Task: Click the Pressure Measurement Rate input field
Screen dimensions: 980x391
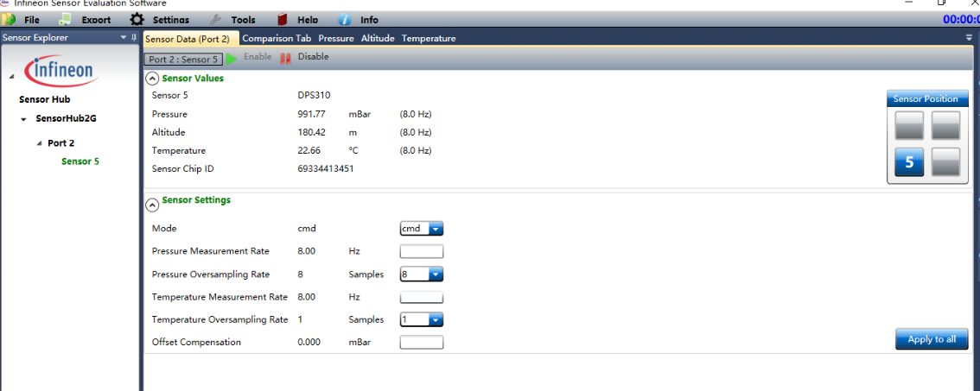Action: point(422,251)
